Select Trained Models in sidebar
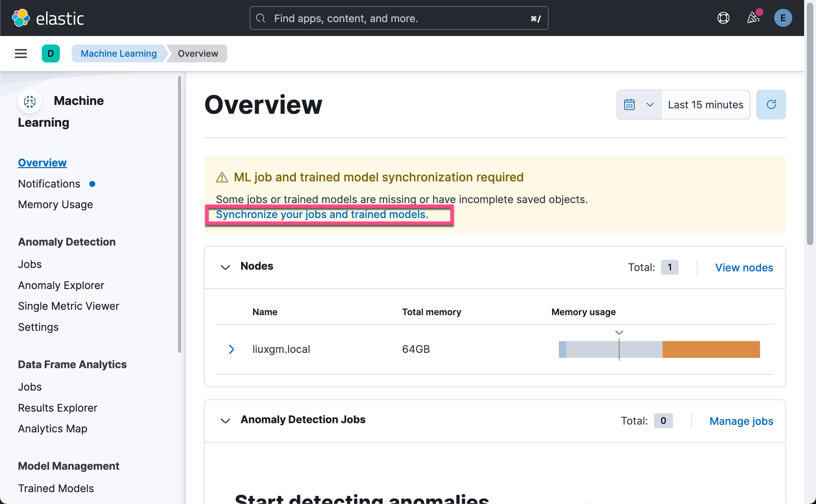 56,488
